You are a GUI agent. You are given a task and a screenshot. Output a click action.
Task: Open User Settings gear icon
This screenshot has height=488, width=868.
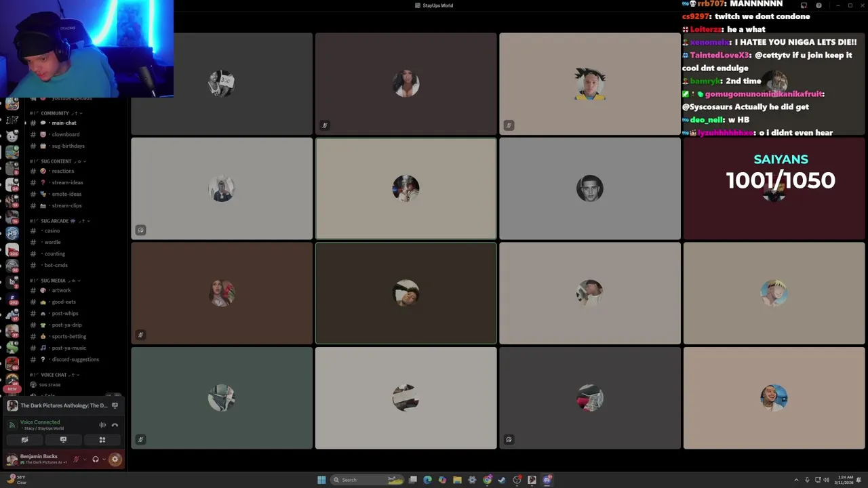tap(115, 460)
